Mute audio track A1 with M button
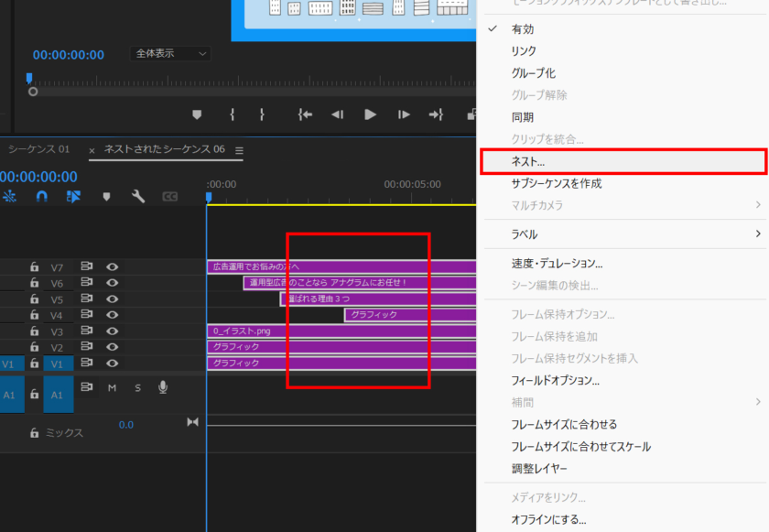 (112, 387)
